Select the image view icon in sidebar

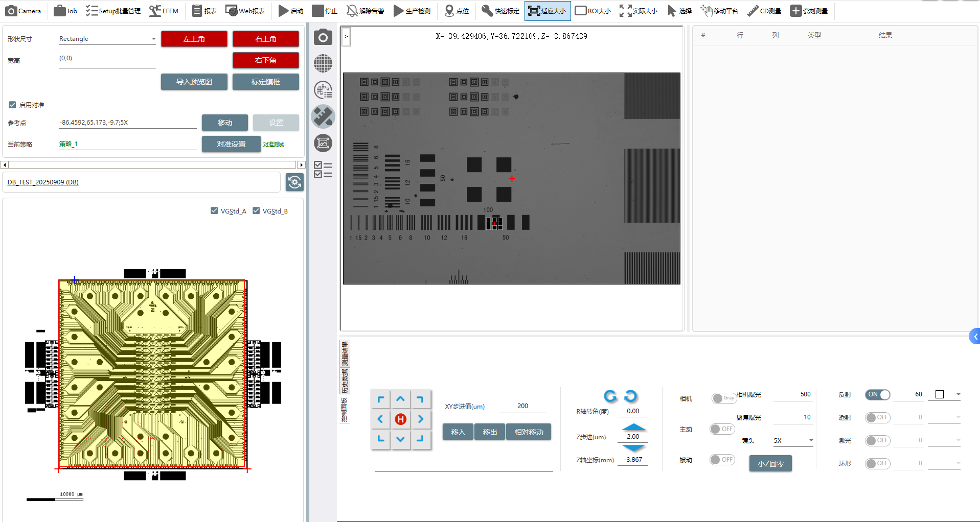(x=323, y=143)
